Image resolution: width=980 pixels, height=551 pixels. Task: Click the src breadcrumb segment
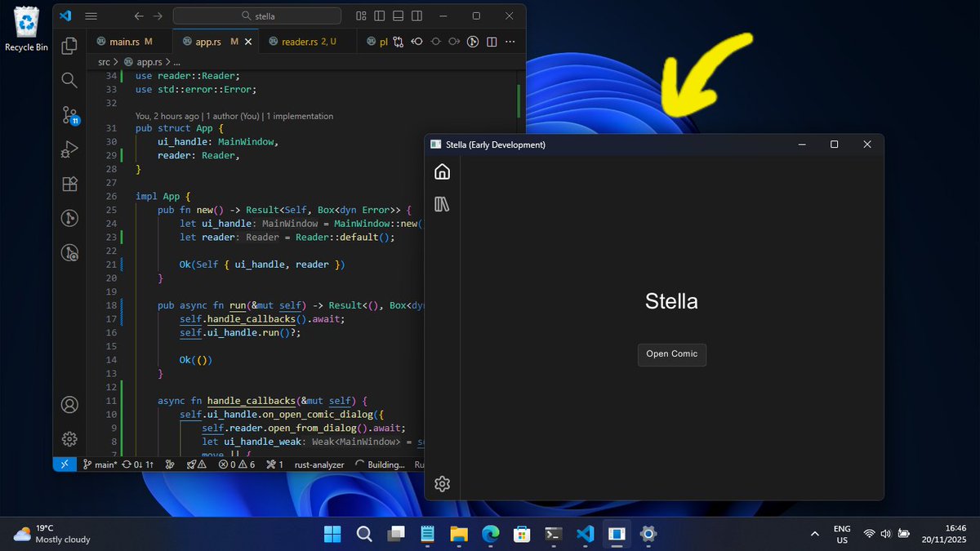point(104,61)
